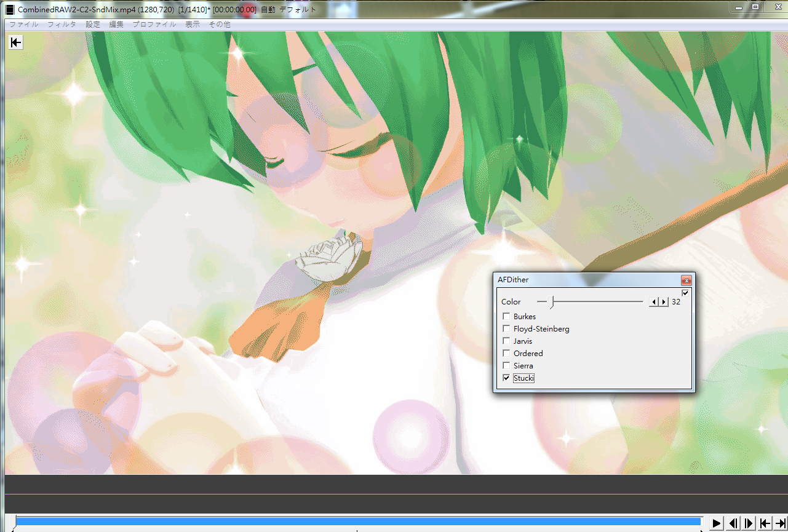The image size is (788, 532).
Task: Open the プロファイル menu
Action: click(x=154, y=24)
